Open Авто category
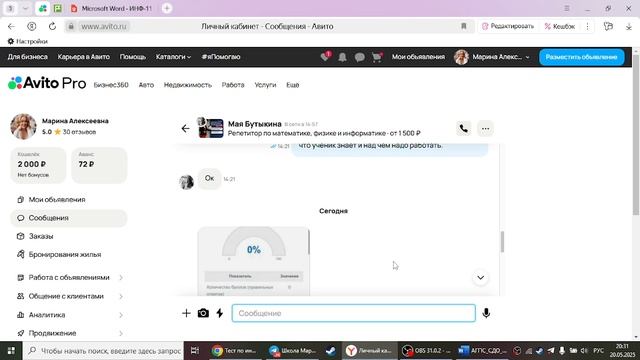Image resolution: width=640 pixels, height=360 pixels. 146,85
